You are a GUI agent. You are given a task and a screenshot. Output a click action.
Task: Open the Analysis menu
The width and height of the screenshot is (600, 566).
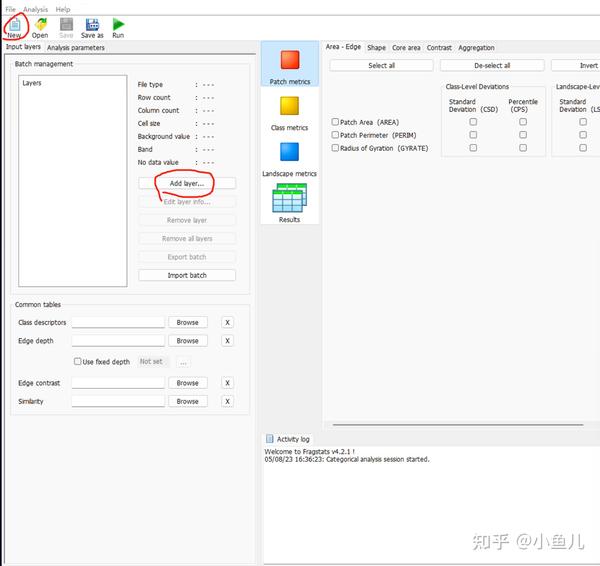click(x=36, y=9)
